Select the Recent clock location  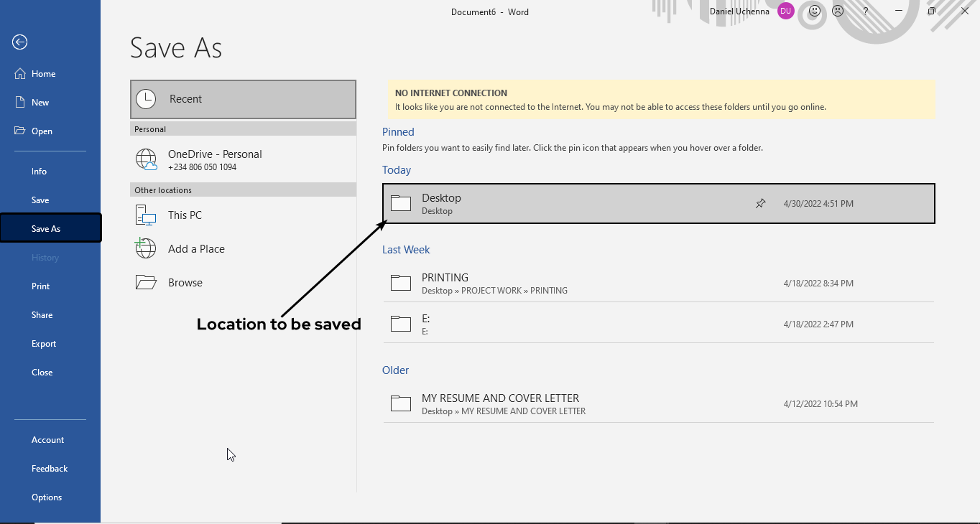[x=243, y=99]
